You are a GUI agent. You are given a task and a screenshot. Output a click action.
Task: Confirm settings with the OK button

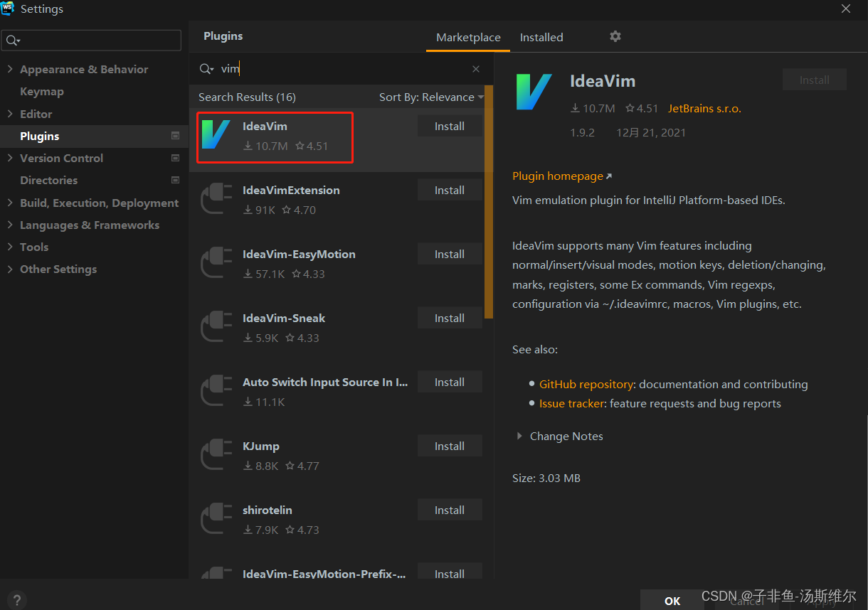(672, 601)
